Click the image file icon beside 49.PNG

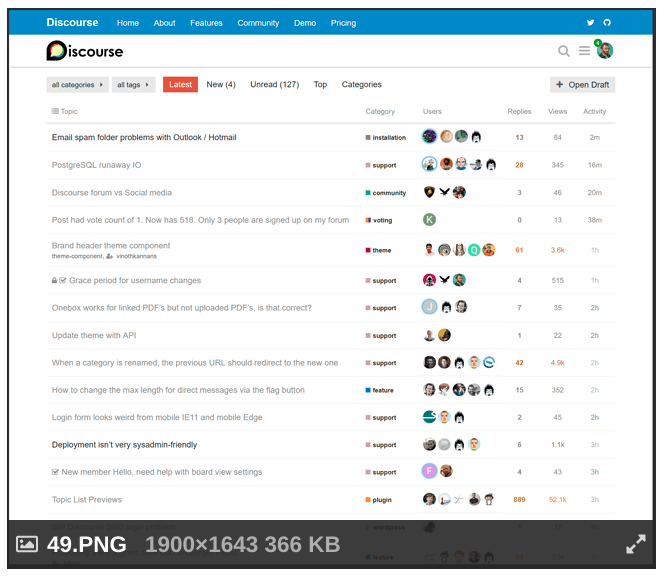point(27,544)
